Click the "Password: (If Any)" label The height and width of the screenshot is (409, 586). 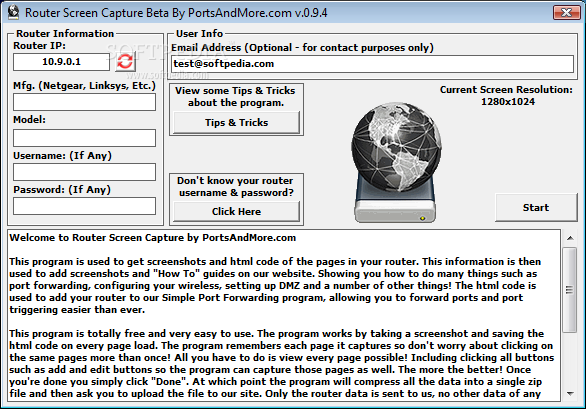(x=62, y=190)
